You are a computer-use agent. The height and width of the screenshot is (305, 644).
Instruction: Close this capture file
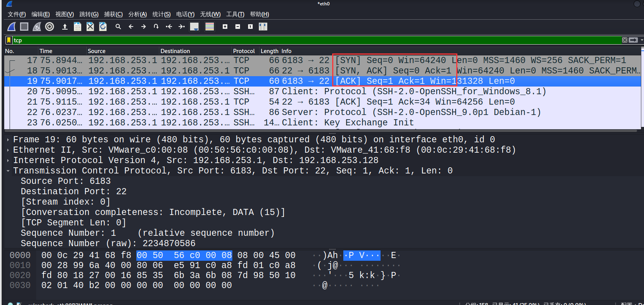[x=90, y=27]
